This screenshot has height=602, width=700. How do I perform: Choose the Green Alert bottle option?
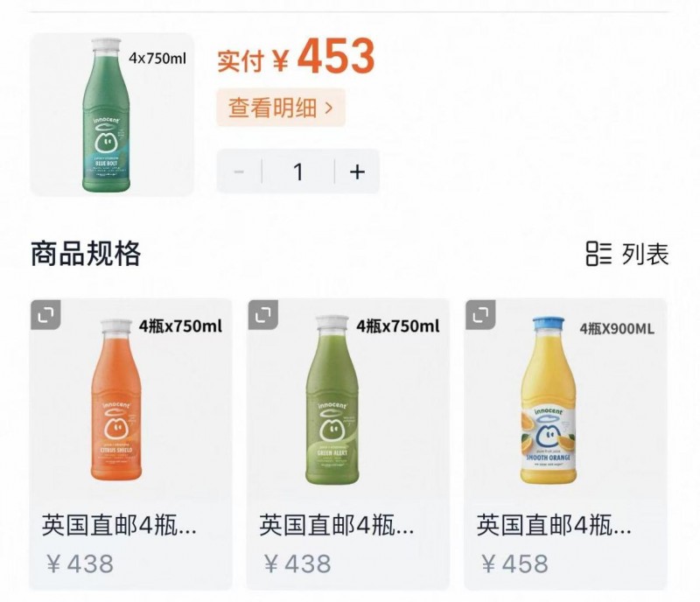332,400
